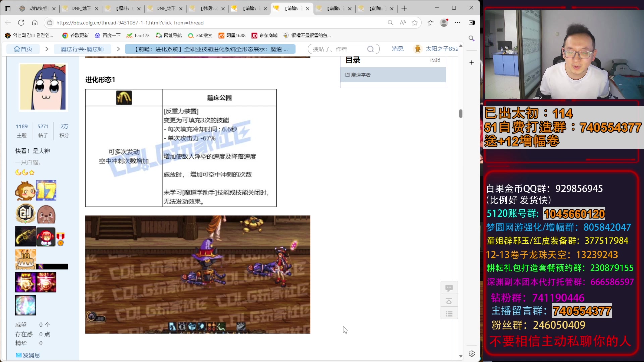Click the floating comment reply icon
The height and width of the screenshot is (362, 644).
tap(449, 288)
